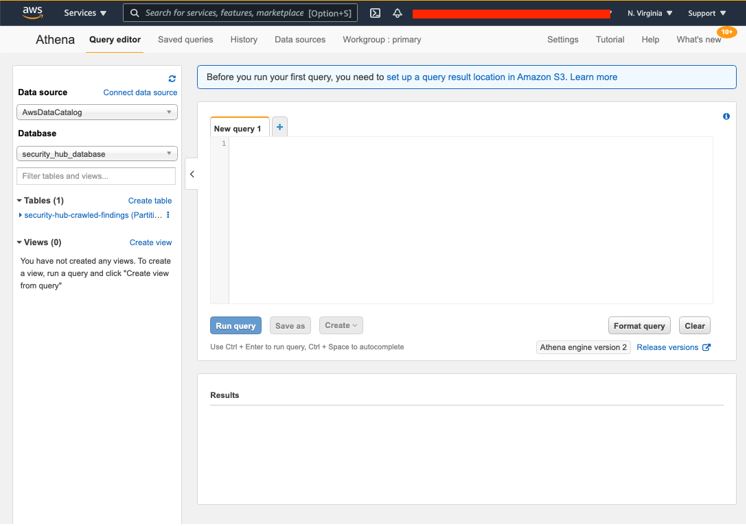Viewport: 746px width, 526px height.
Task: Open the security_hub_database dropdown
Action: coord(97,154)
